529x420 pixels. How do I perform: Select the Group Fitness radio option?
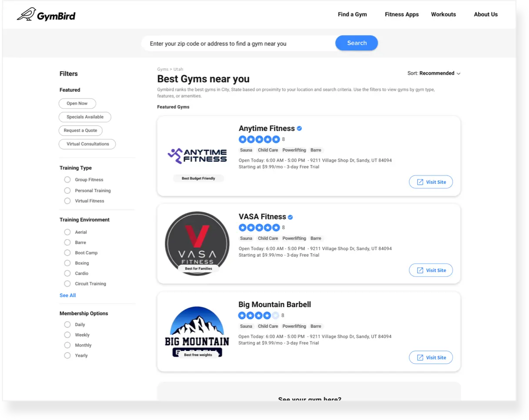pos(67,180)
